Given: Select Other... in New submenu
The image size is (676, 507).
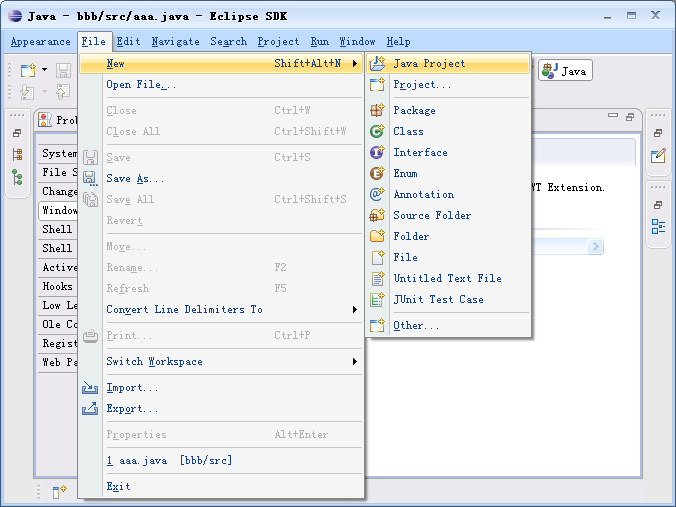Looking at the screenshot, I should pos(448,325).
